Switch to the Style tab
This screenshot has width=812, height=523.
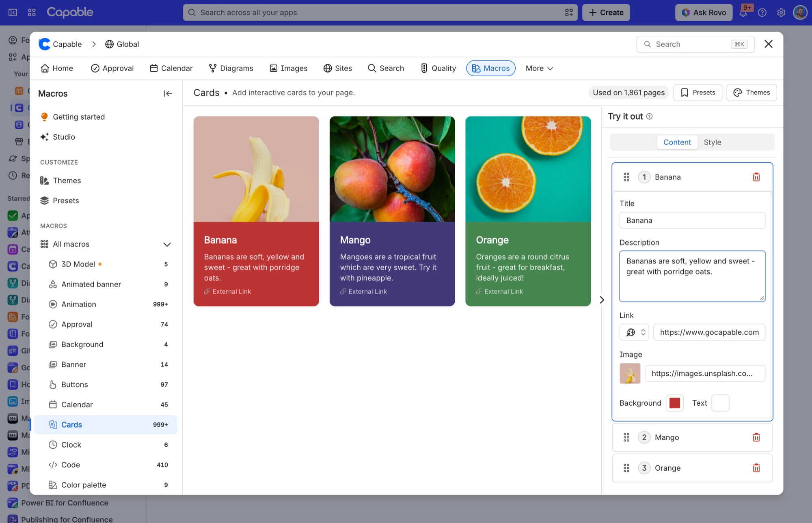click(713, 142)
